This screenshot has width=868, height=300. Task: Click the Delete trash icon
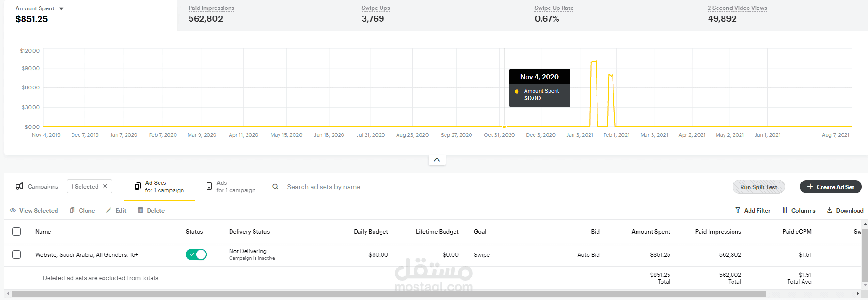(x=140, y=210)
